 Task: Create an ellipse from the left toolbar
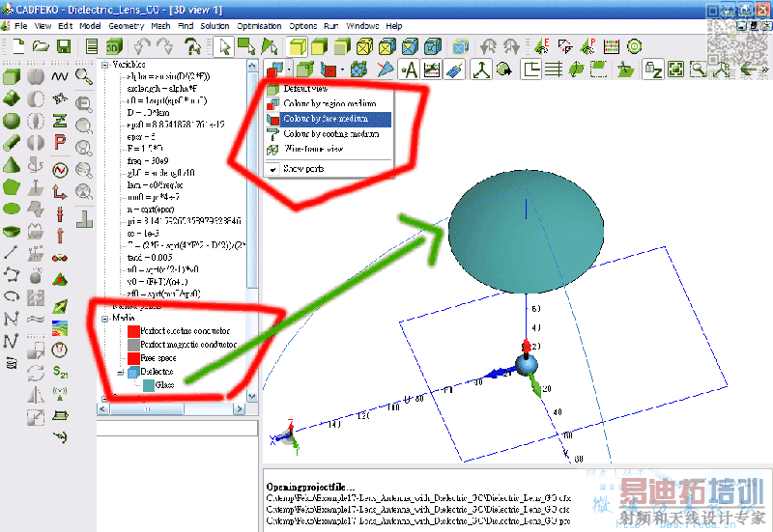[12, 209]
